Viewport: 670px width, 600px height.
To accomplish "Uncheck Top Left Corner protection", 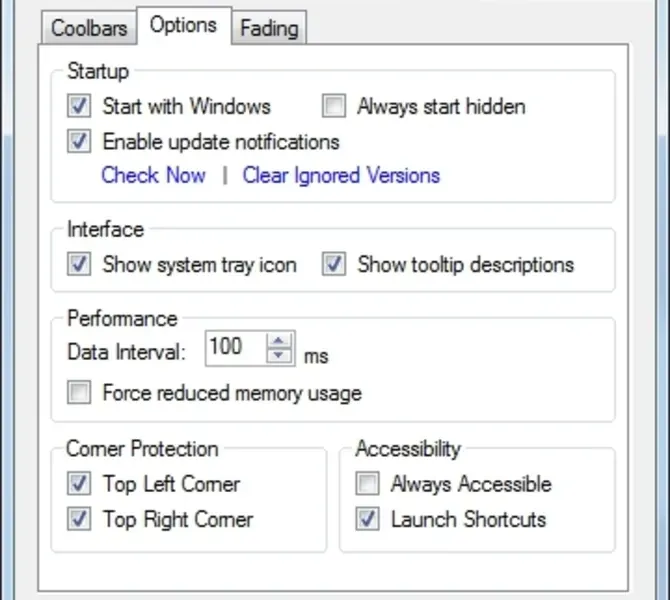I will coord(80,485).
